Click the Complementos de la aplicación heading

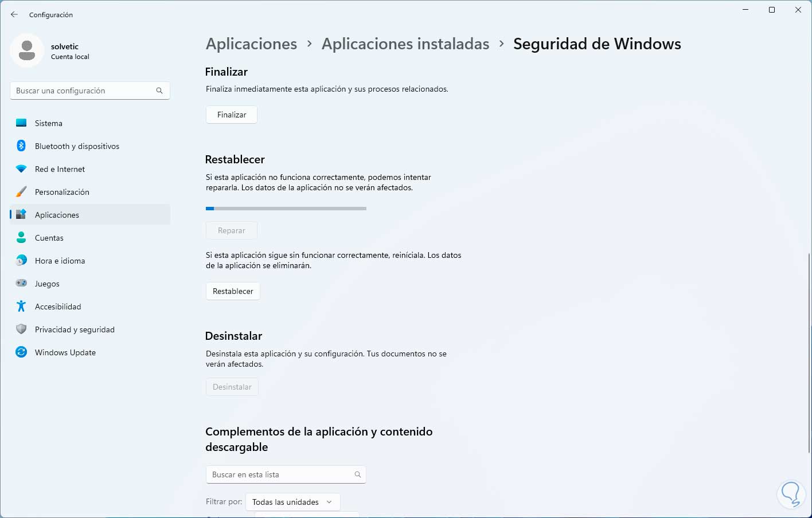pyautogui.click(x=319, y=439)
